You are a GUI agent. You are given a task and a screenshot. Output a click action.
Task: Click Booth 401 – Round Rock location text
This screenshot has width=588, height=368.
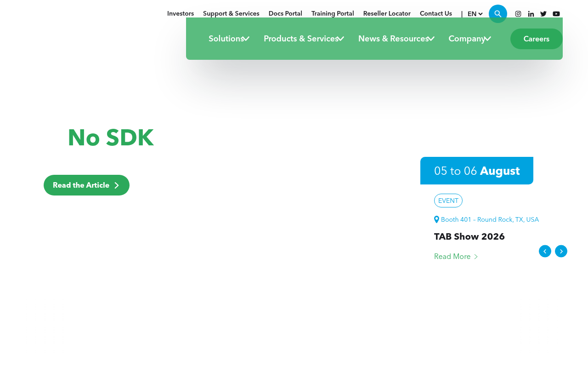490,219
